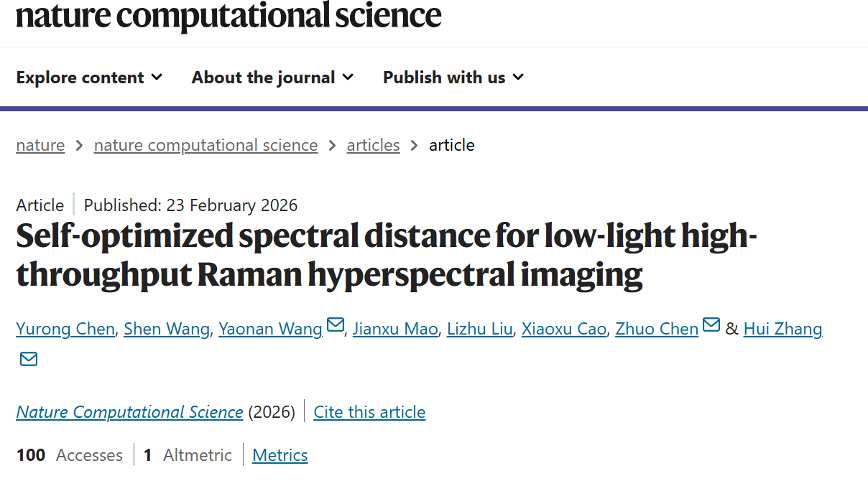The image size is (868, 481).
Task: Click Cite this article link
Action: click(x=369, y=412)
